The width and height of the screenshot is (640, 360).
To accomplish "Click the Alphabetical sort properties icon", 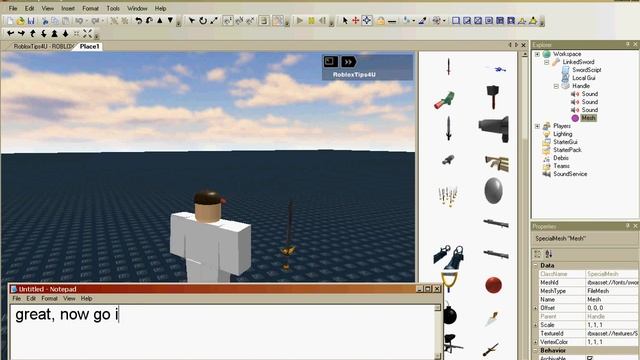I will pos(549,254).
